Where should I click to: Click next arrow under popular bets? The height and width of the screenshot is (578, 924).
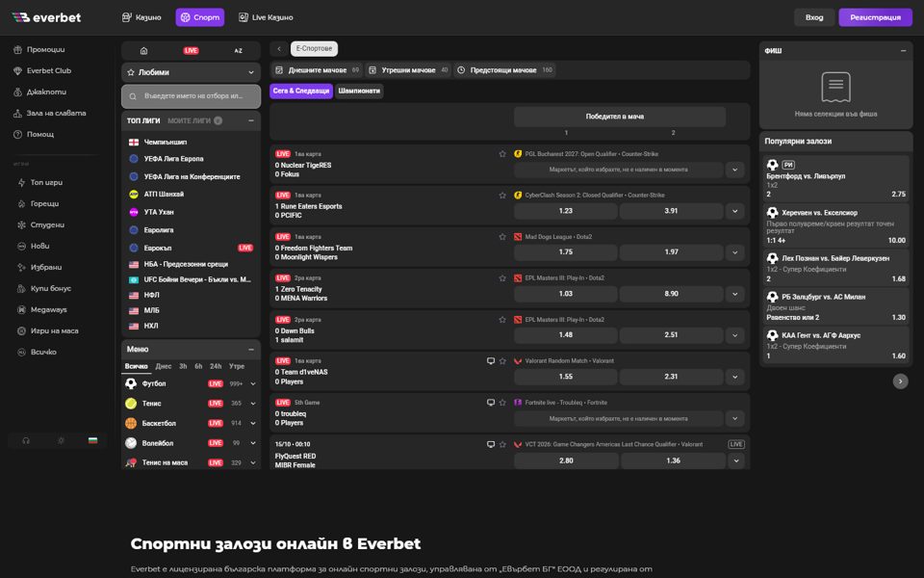pyautogui.click(x=900, y=381)
